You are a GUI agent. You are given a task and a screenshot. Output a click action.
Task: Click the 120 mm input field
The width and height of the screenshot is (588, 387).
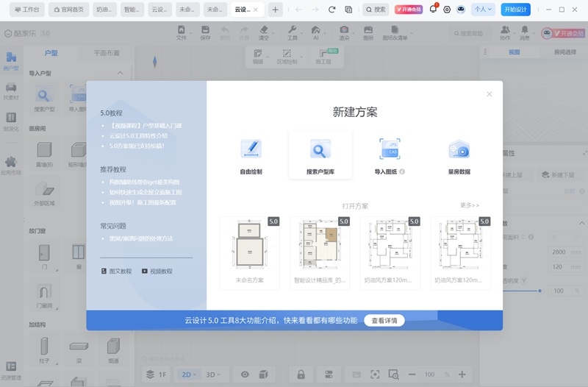click(565, 266)
